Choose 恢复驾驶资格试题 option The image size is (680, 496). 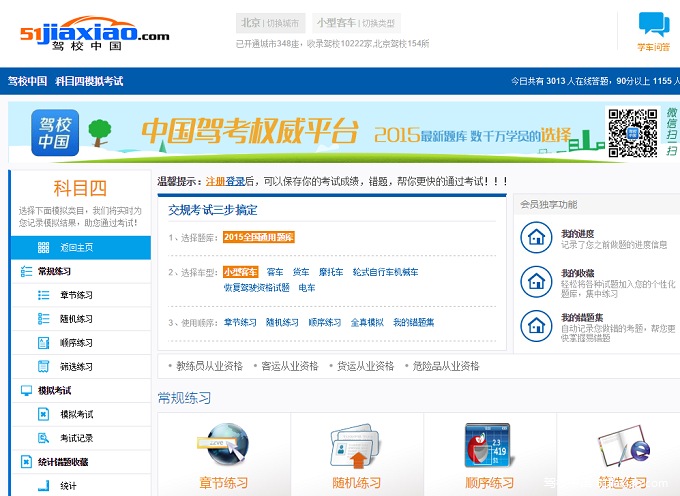(257, 288)
